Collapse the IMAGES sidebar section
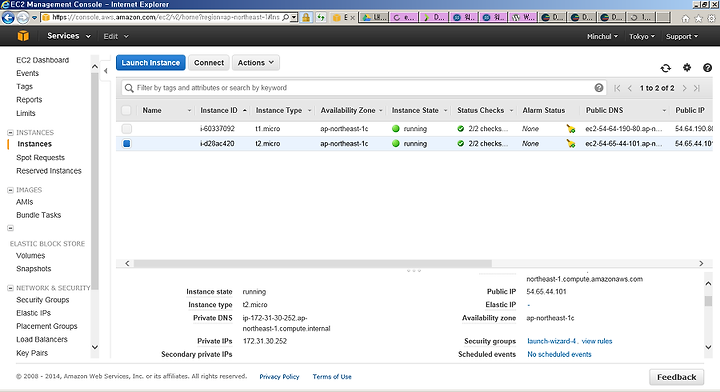This screenshot has width=720, height=392. (x=10, y=190)
